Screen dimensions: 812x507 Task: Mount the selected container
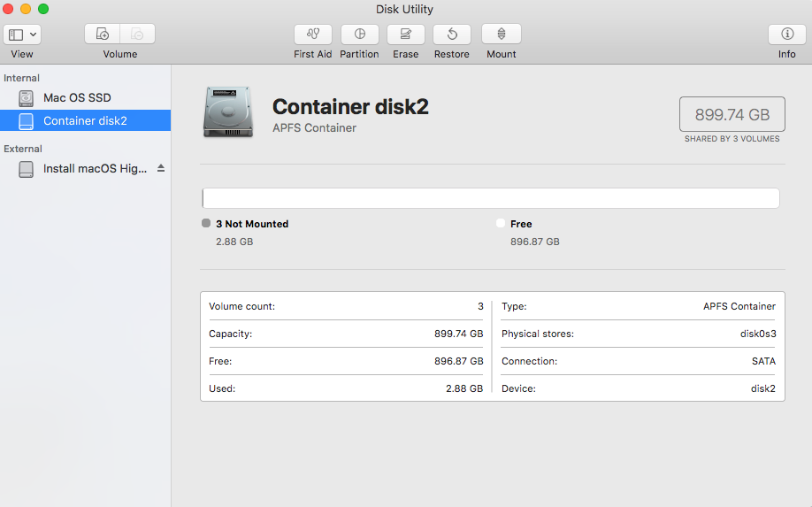tap(502, 35)
